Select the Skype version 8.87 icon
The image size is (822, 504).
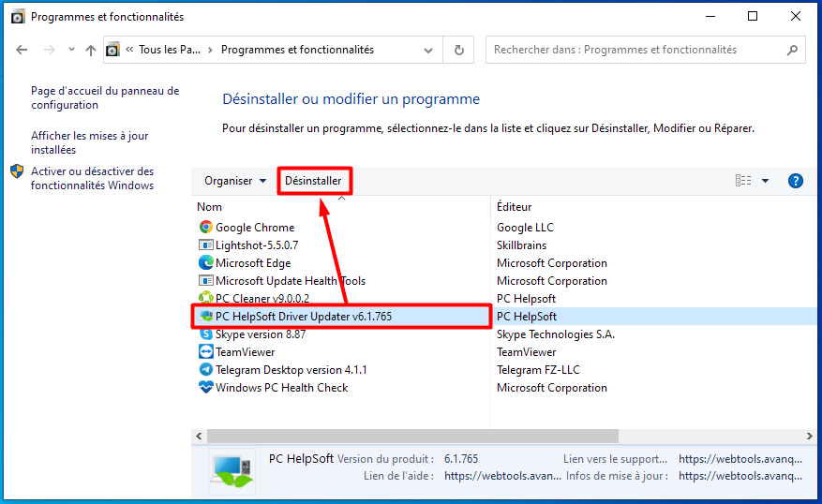tap(206, 334)
